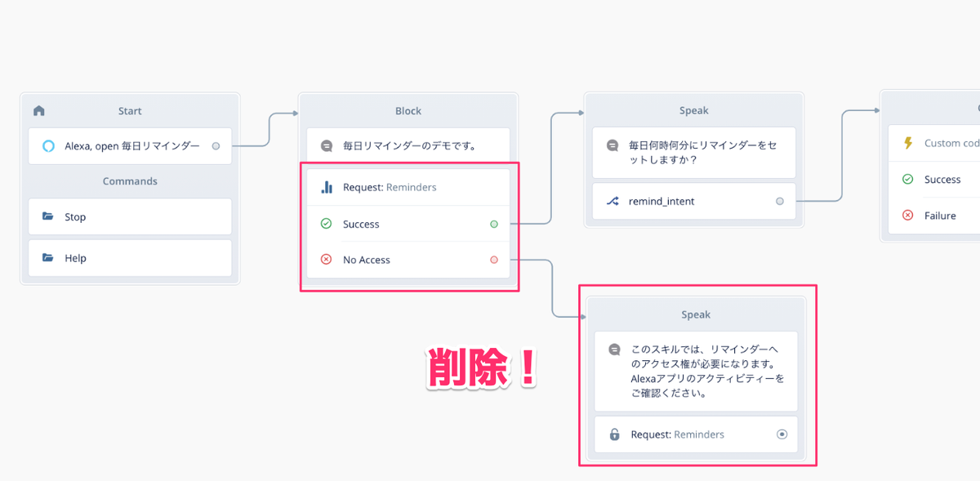Click the green checkmark icon beside Success

point(327,224)
